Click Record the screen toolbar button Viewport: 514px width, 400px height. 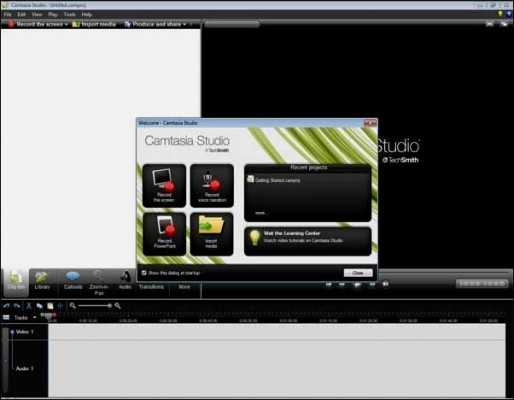[35, 24]
